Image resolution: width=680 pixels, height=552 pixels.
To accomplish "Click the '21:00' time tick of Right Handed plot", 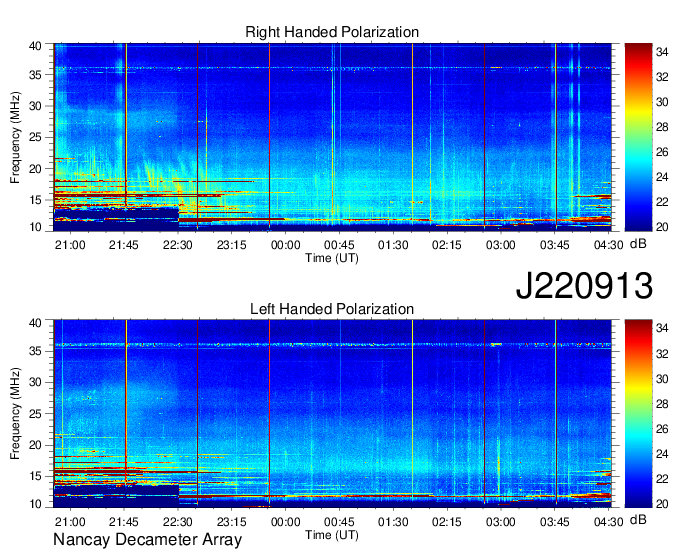I will coord(70,245).
